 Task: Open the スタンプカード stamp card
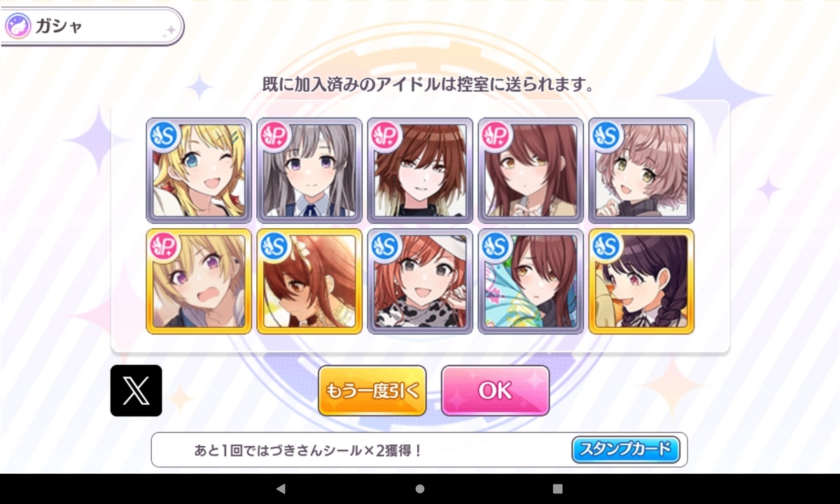click(x=626, y=449)
